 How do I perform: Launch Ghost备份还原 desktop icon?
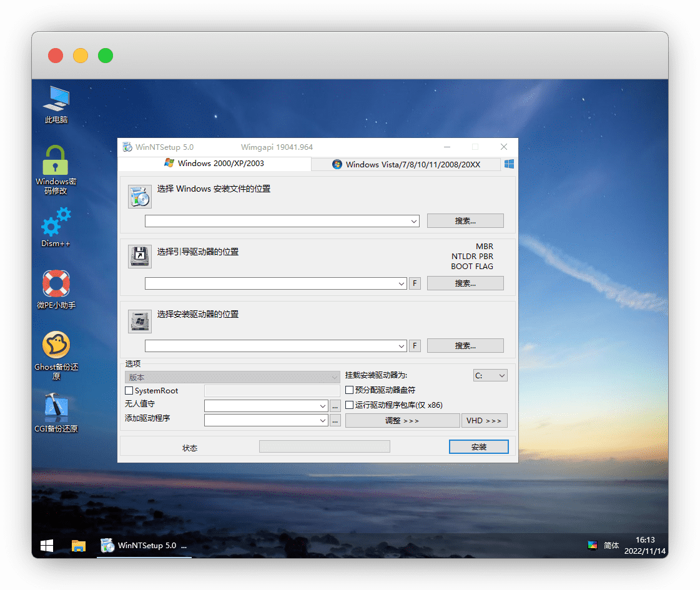point(56,345)
